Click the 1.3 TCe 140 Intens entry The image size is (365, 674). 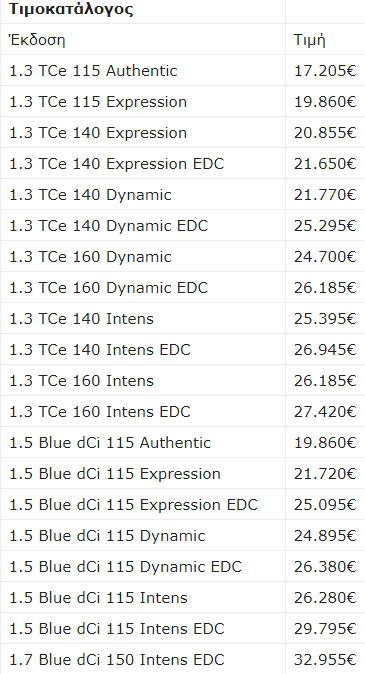[81, 319]
